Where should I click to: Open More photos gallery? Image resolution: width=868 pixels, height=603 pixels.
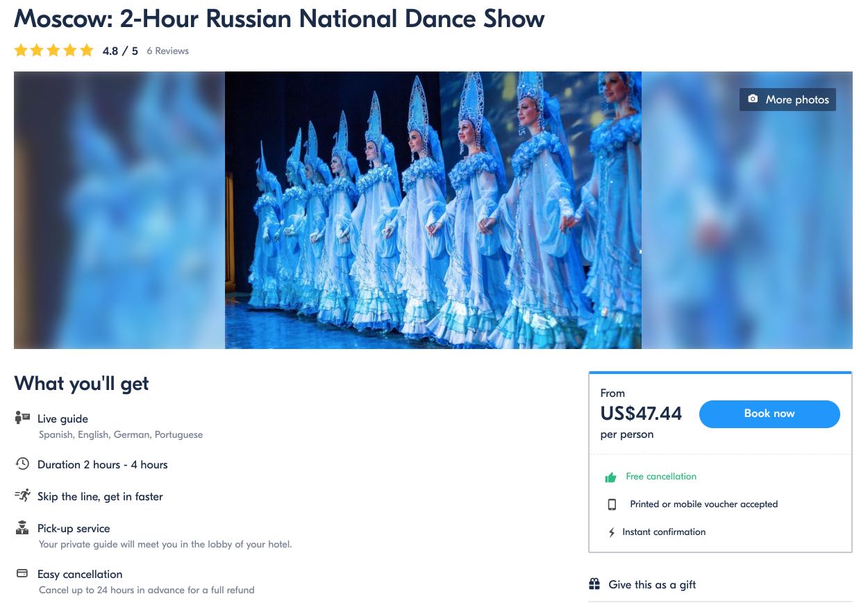787,99
